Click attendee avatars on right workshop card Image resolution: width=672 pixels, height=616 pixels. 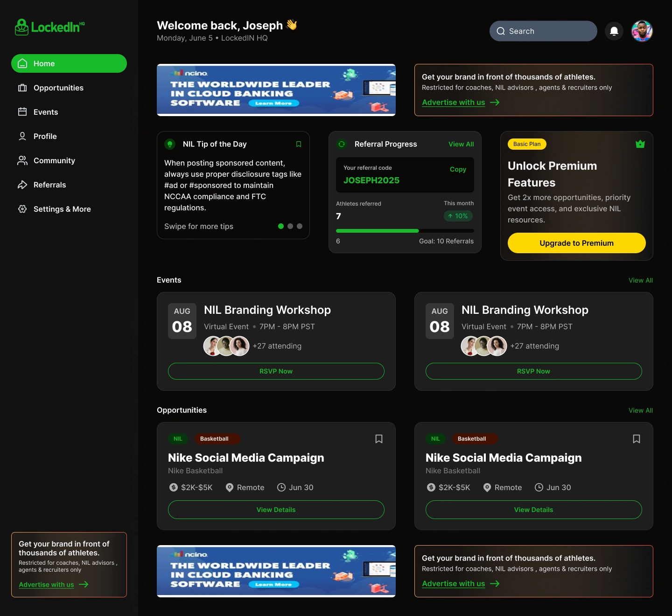click(x=484, y=346)
